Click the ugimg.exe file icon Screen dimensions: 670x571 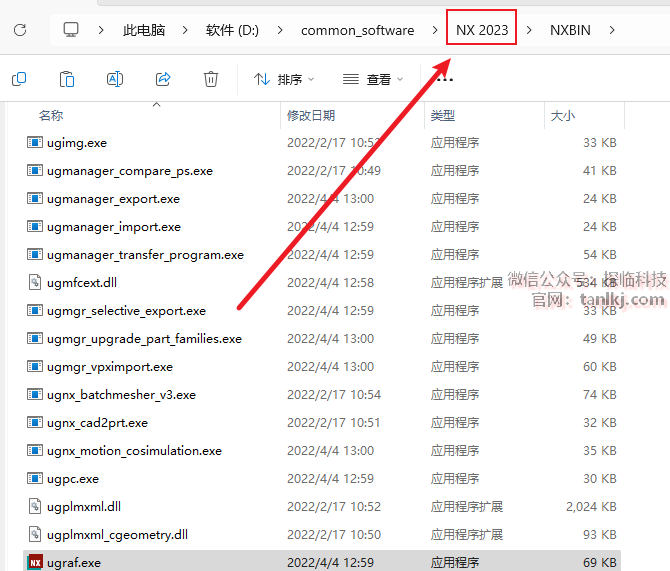click(35, 142)
